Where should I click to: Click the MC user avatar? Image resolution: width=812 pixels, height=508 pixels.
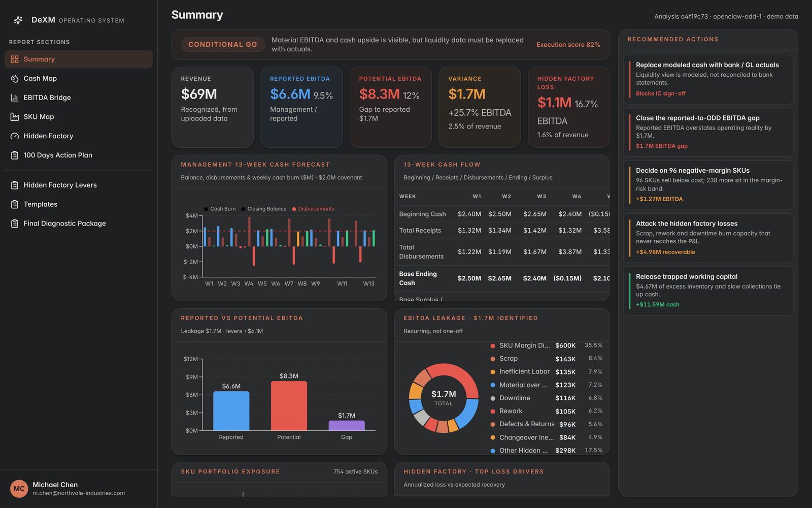pos(19,489)
